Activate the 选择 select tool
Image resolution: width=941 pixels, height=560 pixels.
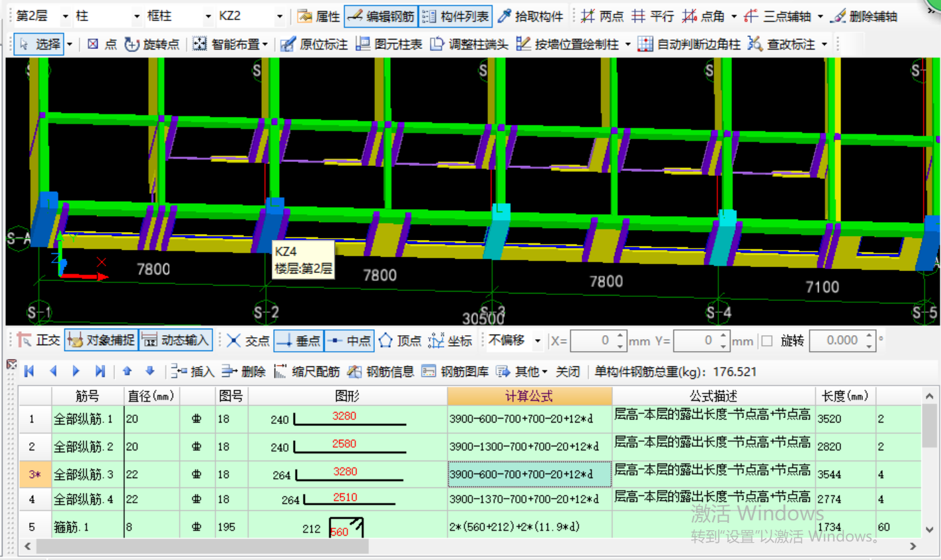[40, 44]
